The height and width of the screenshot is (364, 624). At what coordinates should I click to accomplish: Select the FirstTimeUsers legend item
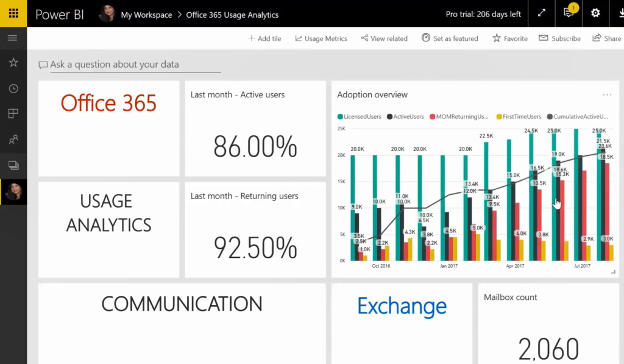point(519,116)
